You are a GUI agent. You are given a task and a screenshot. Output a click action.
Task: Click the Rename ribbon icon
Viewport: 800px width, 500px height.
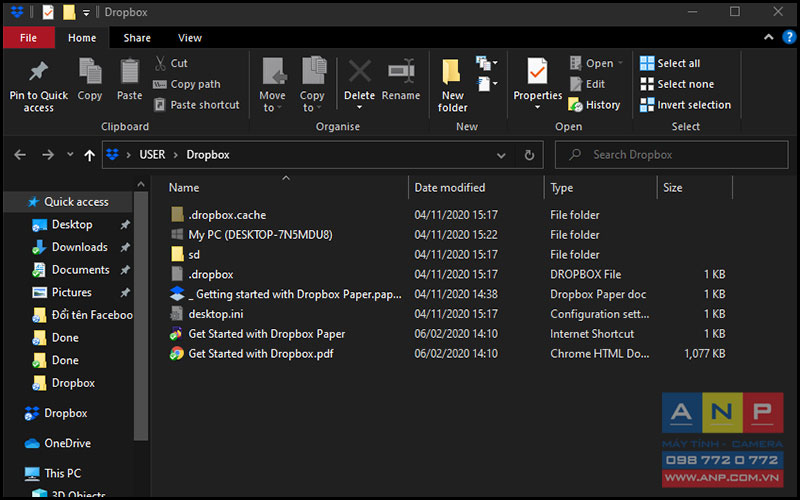pyautogui.click(x=401, y=71)
